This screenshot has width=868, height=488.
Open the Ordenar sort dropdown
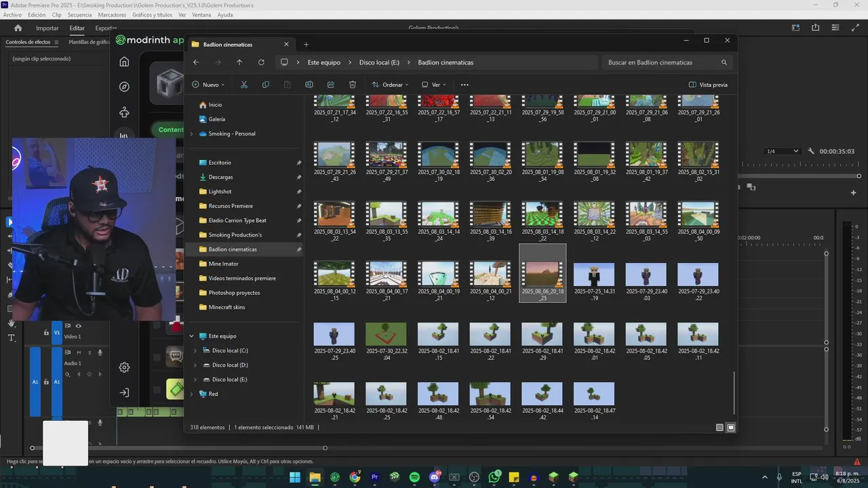[x=390, y=85]
